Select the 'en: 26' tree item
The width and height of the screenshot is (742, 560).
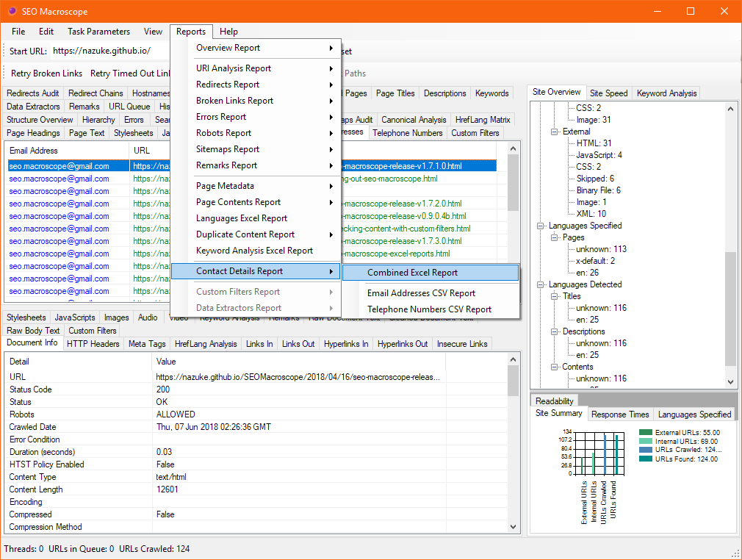(587, 273)
